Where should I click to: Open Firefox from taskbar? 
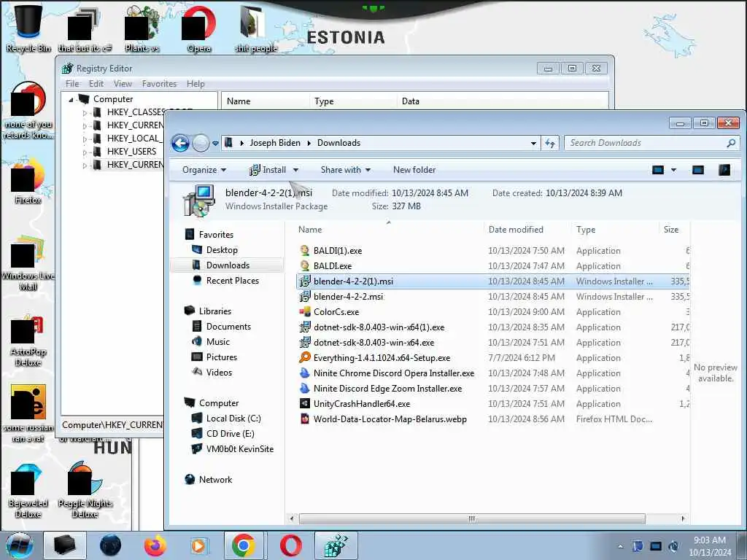coord(155,545)
